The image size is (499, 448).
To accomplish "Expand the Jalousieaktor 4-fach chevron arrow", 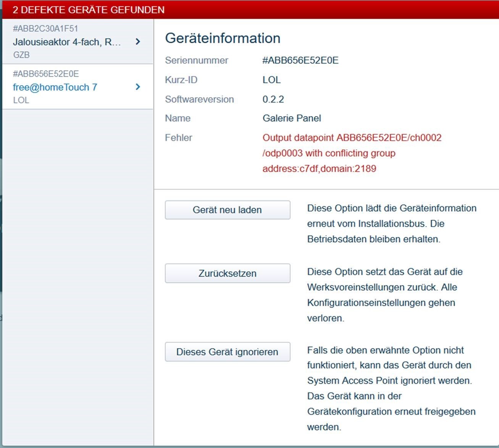I will 138,42.
